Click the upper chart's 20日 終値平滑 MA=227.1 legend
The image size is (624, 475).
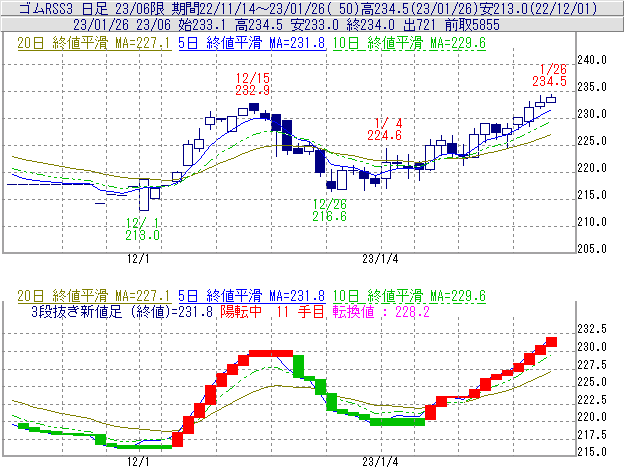click(94, 43)
